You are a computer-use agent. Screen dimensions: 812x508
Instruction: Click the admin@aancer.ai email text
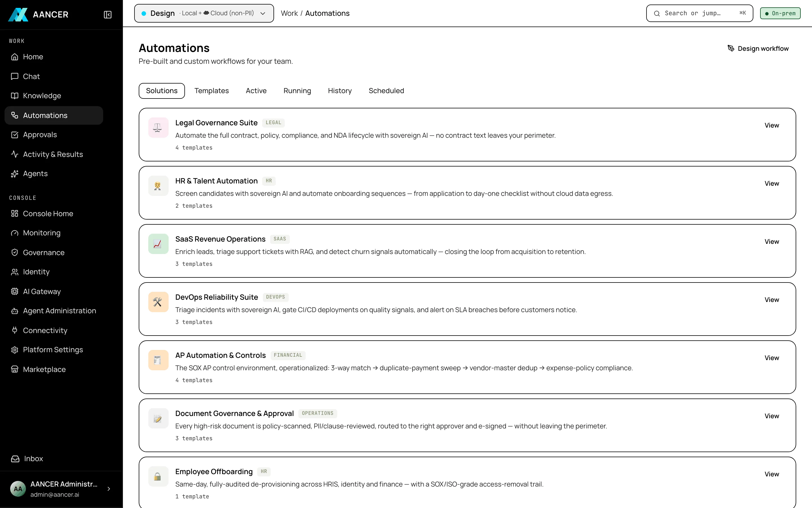click(x=55, y=494)
